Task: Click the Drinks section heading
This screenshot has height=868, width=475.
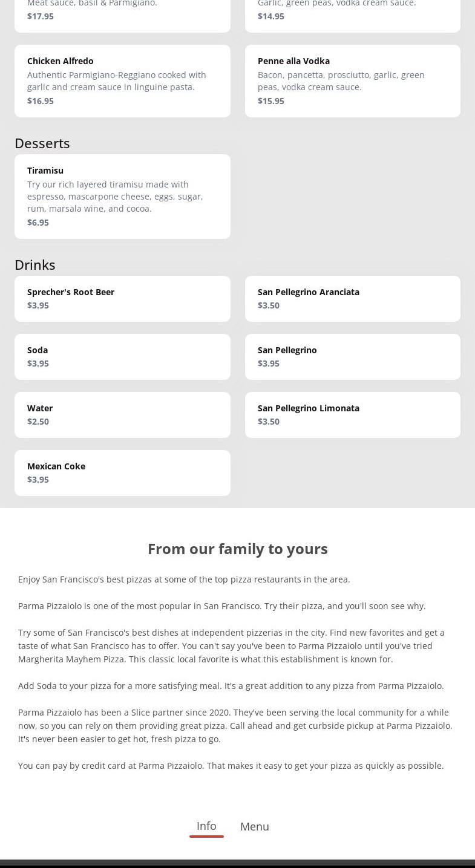Action: [x=35, y=265]
